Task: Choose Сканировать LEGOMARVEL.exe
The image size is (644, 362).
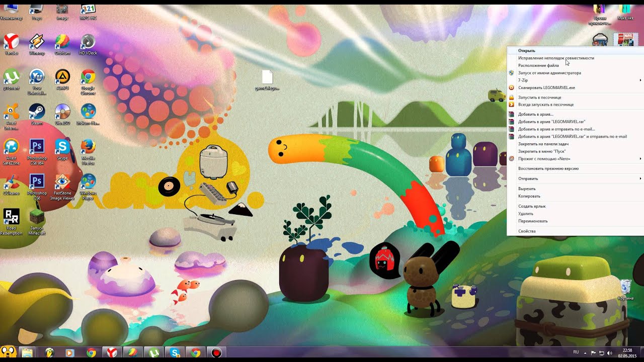Action: pyautogui.click(x=575, y=87)
